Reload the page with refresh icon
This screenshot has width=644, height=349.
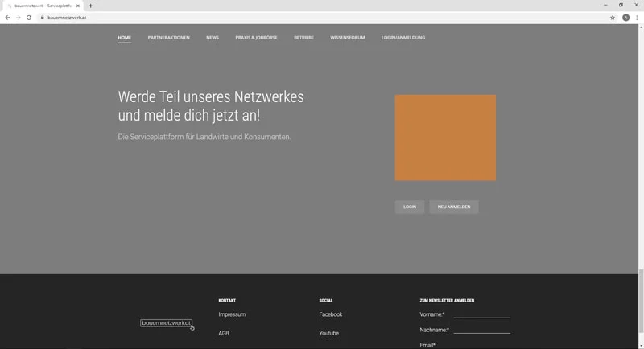click(29, 17)
